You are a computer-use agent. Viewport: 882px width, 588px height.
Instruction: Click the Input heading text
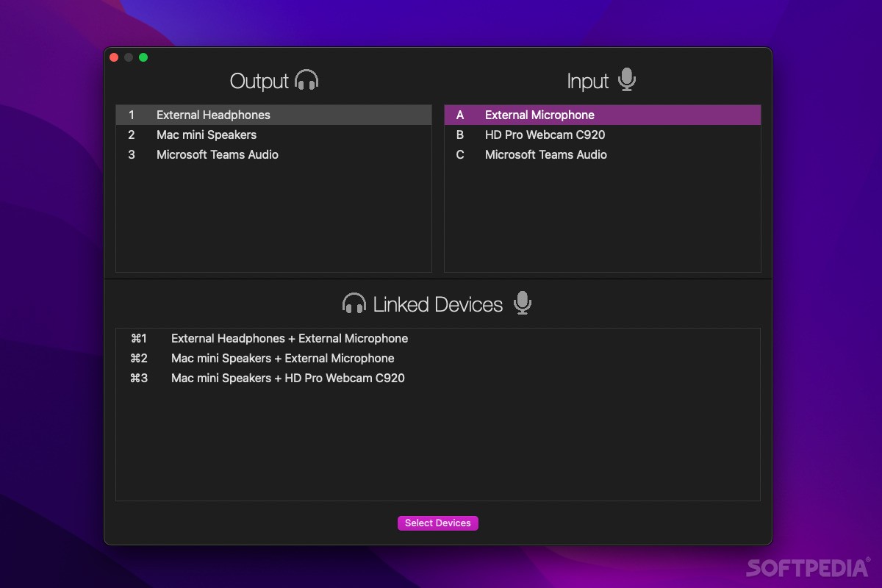pos(588,81)
